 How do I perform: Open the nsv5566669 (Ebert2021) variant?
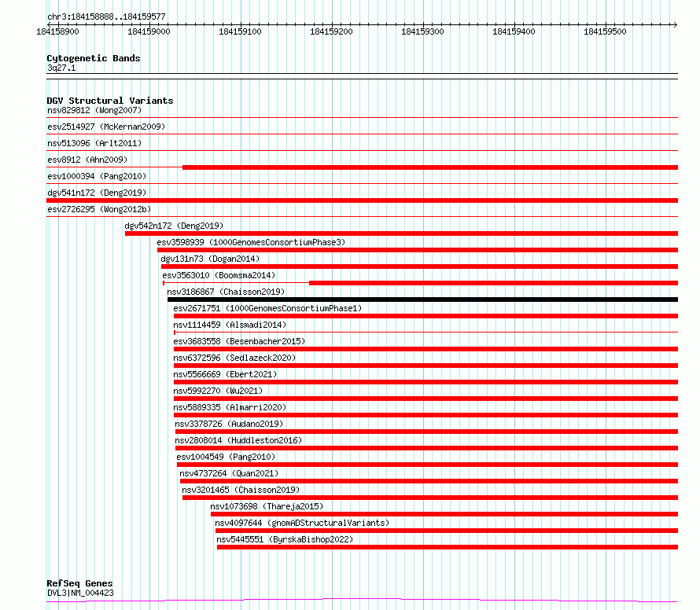pos(225,374)
